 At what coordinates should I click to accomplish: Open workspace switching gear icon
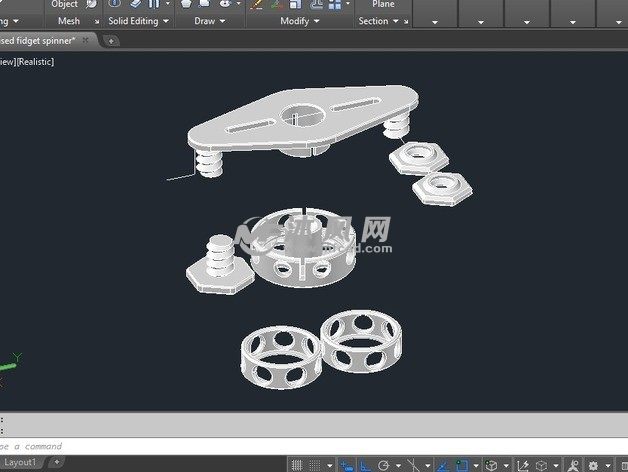[x=592, y=465]
